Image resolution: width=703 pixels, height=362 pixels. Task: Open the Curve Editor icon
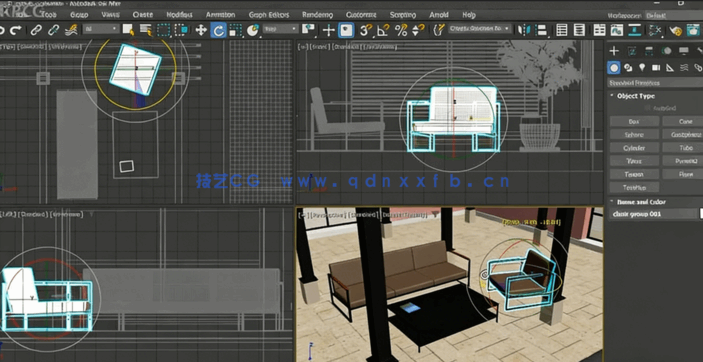pyautogui.click(x=616, y=30)
